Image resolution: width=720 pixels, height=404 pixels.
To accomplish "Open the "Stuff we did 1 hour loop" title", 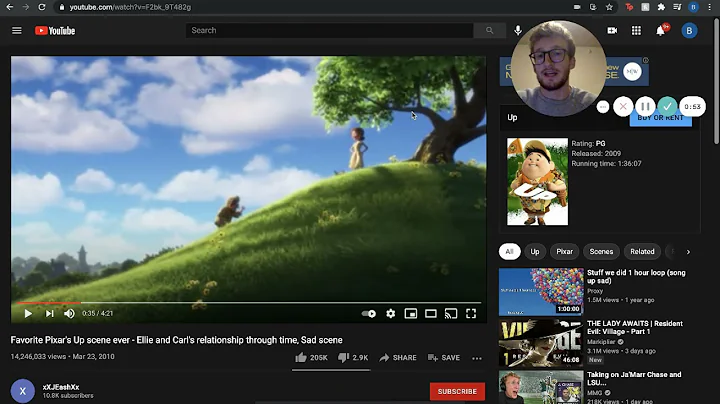I will [636, 277].
